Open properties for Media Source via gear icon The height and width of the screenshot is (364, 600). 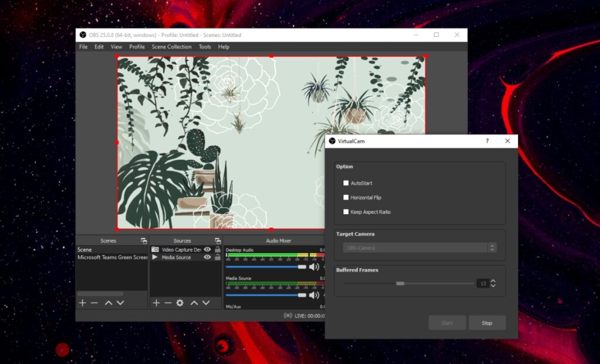pos(180,303)
